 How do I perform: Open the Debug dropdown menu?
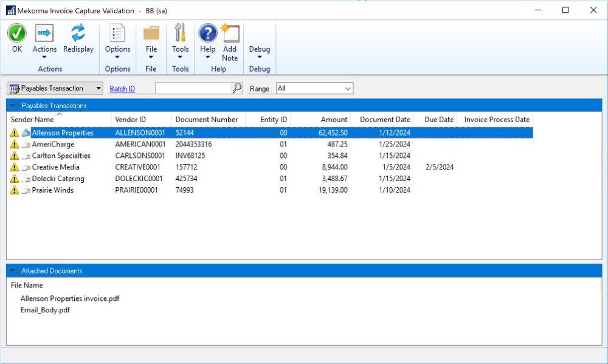[260, 52]
